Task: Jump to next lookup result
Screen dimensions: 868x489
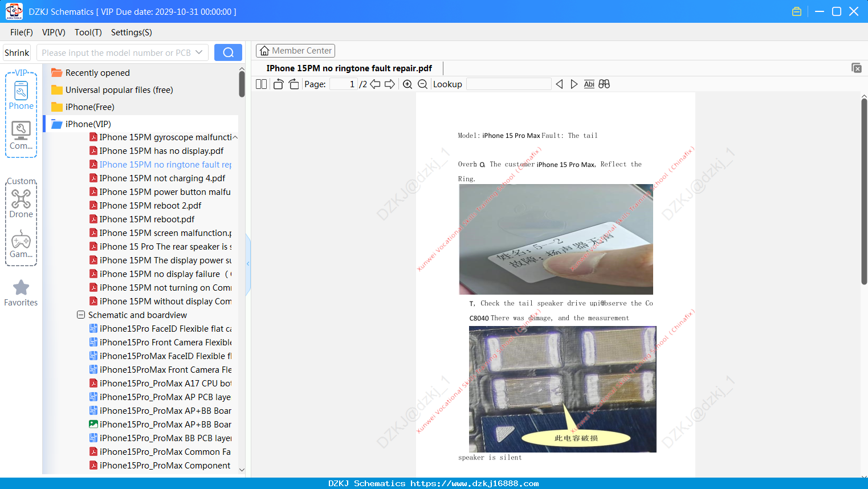Action: tap(574, 84)
